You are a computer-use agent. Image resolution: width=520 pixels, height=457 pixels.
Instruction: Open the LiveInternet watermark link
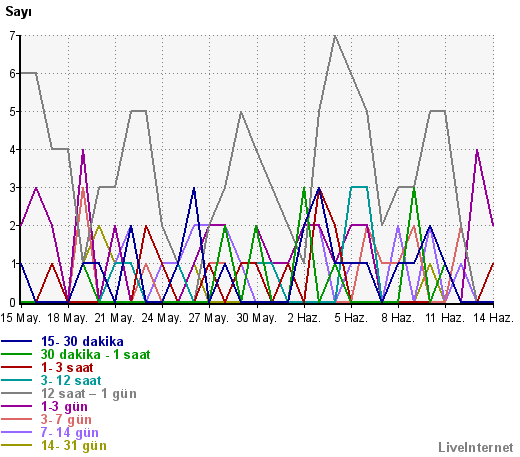[x=476, y=448]
